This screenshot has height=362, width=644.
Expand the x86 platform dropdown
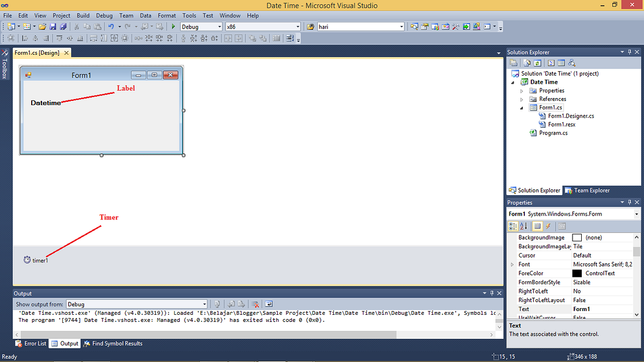click(x=299, y=26)
